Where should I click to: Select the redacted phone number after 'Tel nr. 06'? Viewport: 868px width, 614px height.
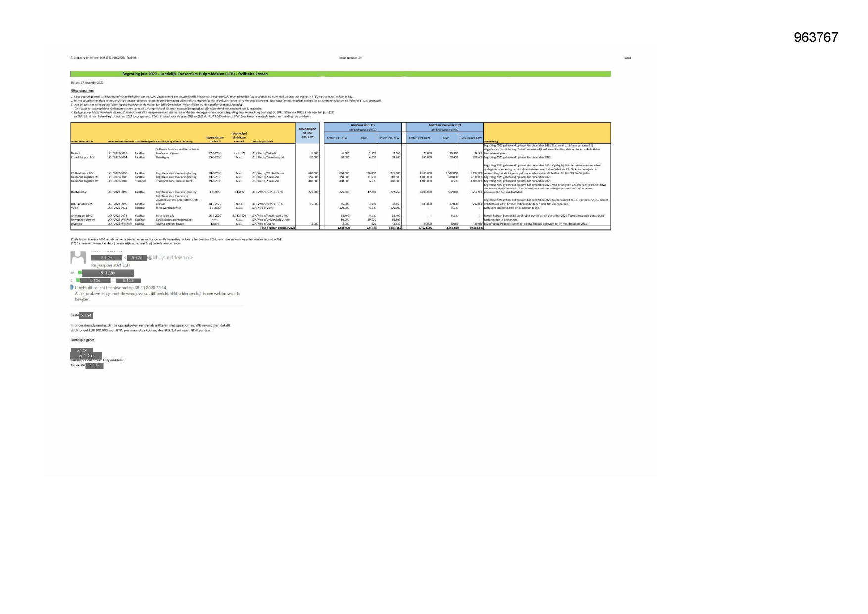coord(95,366)
